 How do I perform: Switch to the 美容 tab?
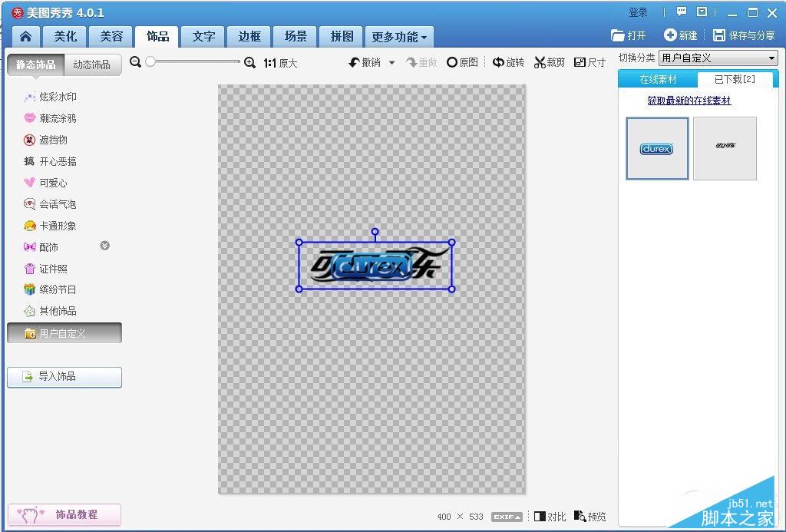(x=111, y=37)
